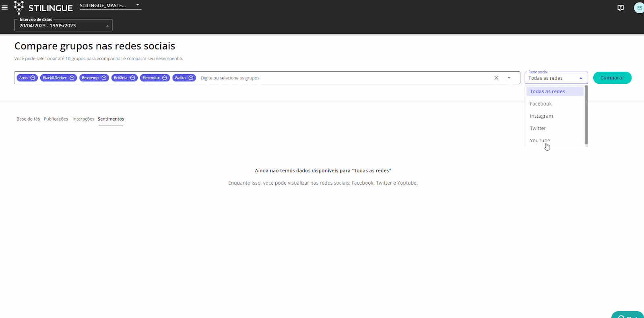The height and width of the screenshot is (318, 644).
Task: Collapse the Rede social dropdown
Action: (580, 78)
